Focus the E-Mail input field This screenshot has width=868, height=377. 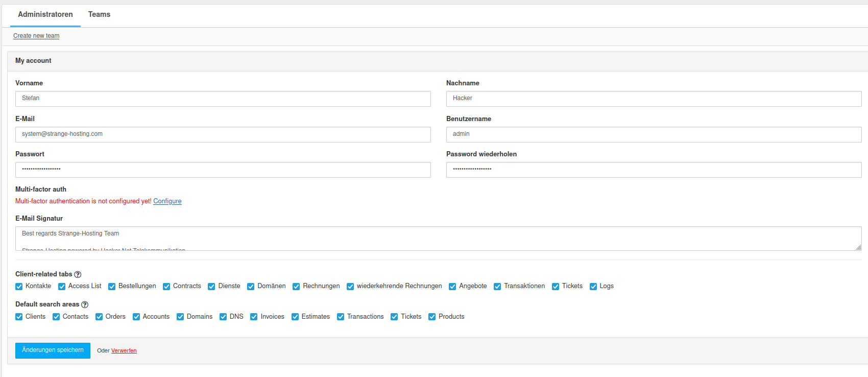[223, 134]
